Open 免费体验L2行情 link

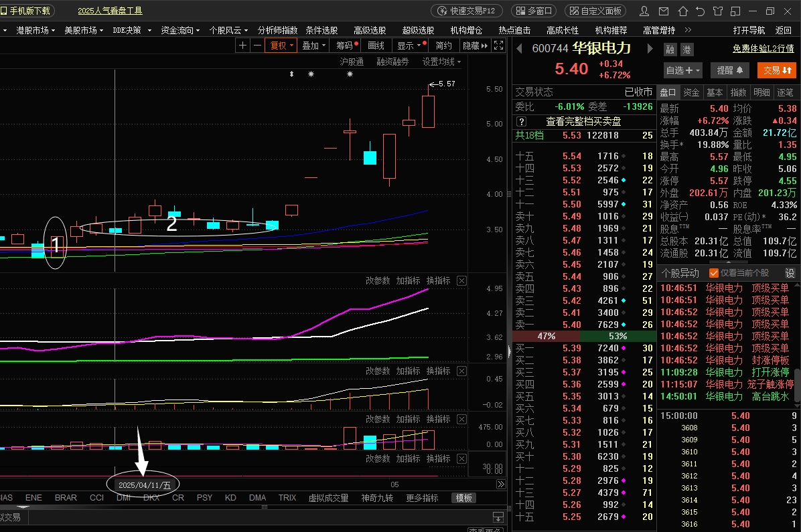(x=763, y=48)
